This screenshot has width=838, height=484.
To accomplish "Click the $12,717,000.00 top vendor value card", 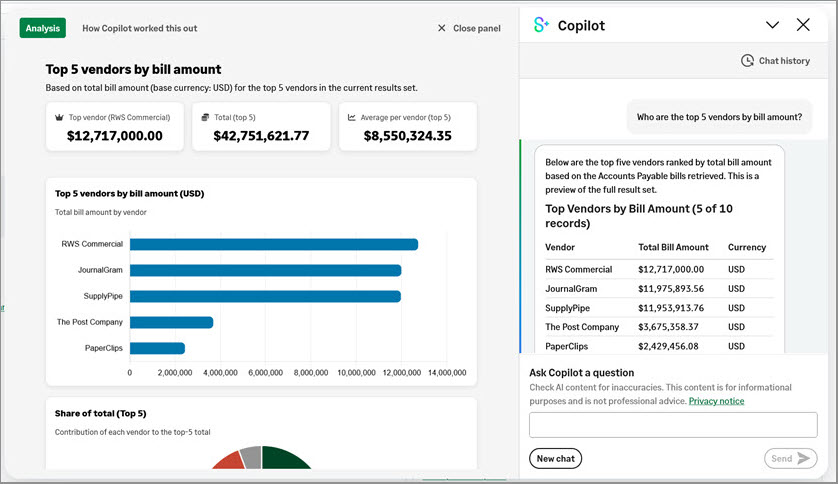I will [115, 127].
